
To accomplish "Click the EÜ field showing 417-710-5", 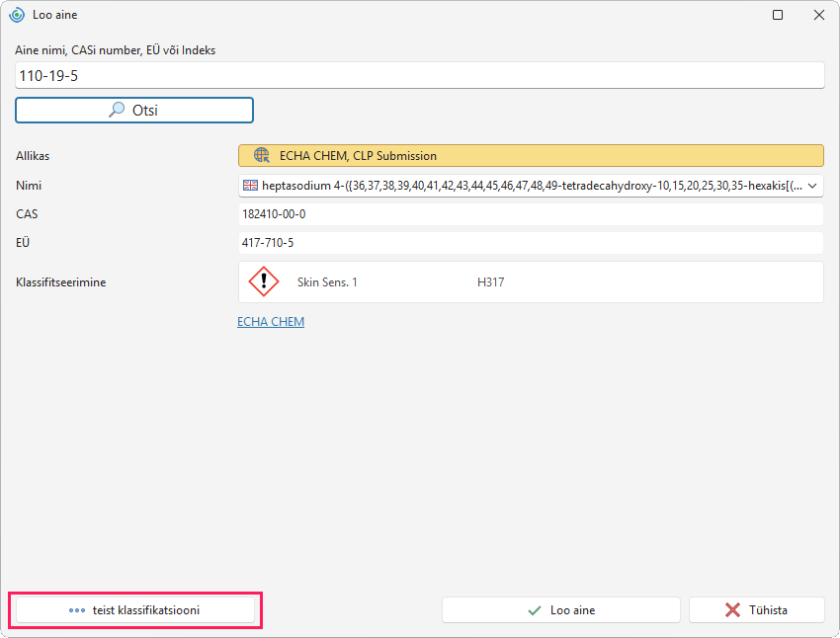I will click(531, 243).
